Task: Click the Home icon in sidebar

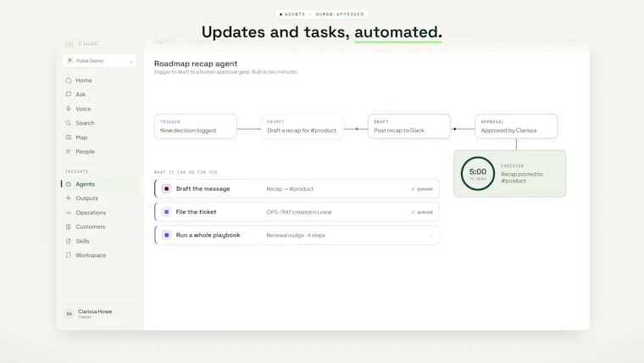Action: point(68,81)
